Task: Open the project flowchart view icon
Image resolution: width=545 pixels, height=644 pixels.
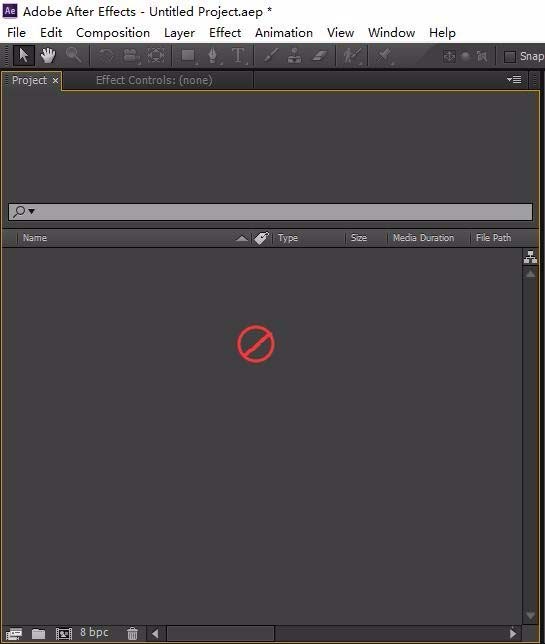Action: pyautogui.click(x=530, y=257)
